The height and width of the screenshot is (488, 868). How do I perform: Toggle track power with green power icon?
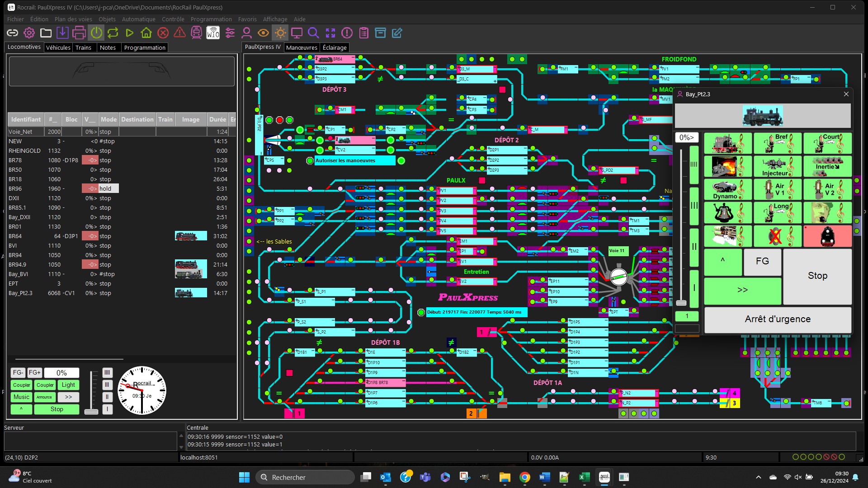pos(96,33)
